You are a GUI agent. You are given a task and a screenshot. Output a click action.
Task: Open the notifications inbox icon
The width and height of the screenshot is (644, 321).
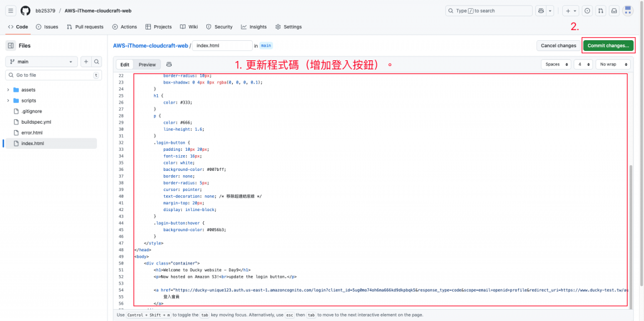point(614,11)
